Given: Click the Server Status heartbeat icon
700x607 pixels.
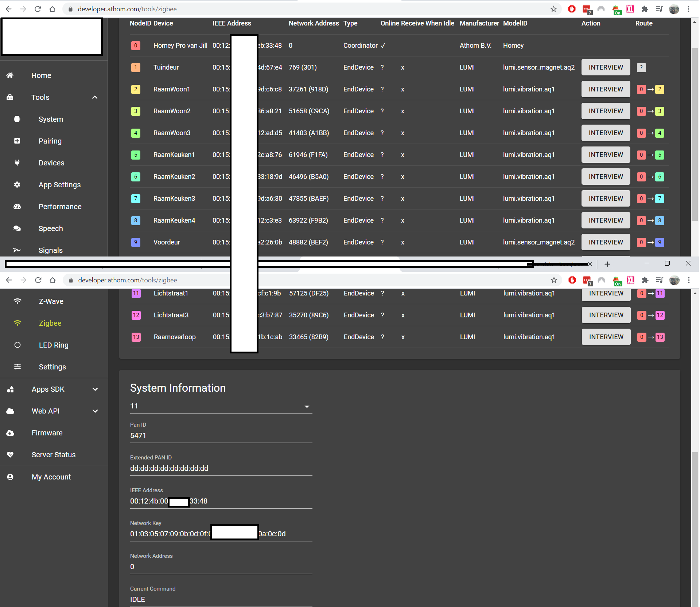Looking at the screenshot, I should coord(10,455).
